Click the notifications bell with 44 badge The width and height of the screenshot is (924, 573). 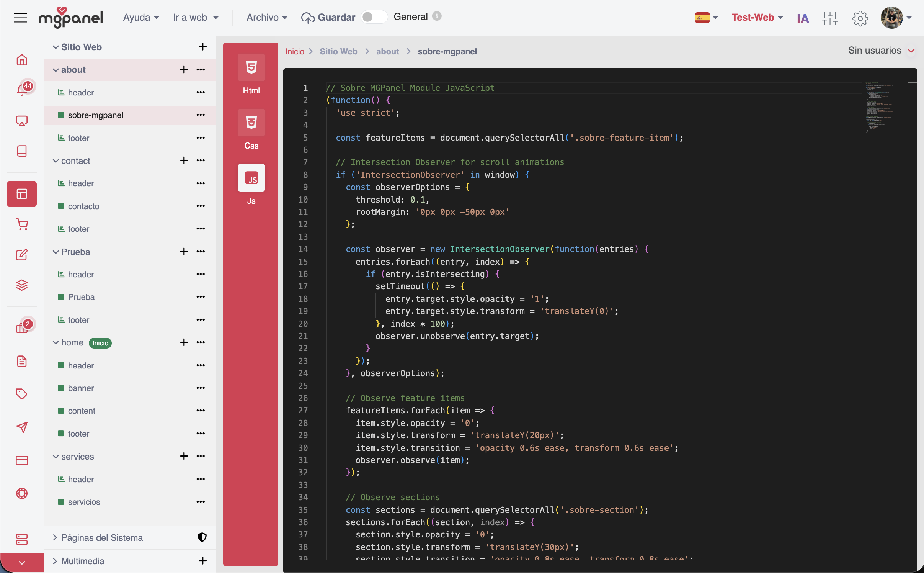coord(22,90)
